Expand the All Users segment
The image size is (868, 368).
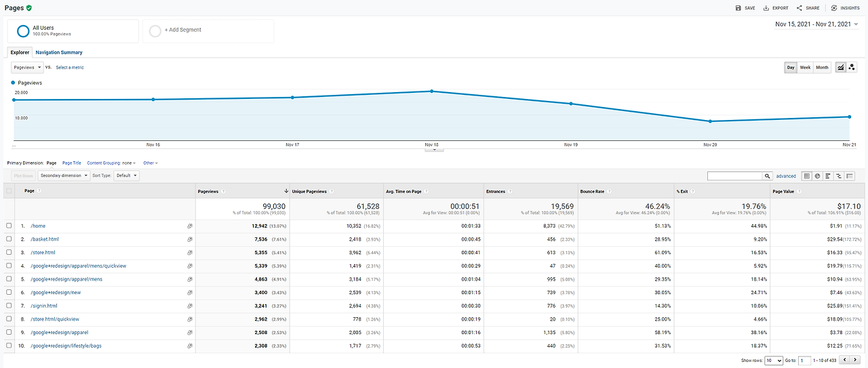[x=73, y=30]
